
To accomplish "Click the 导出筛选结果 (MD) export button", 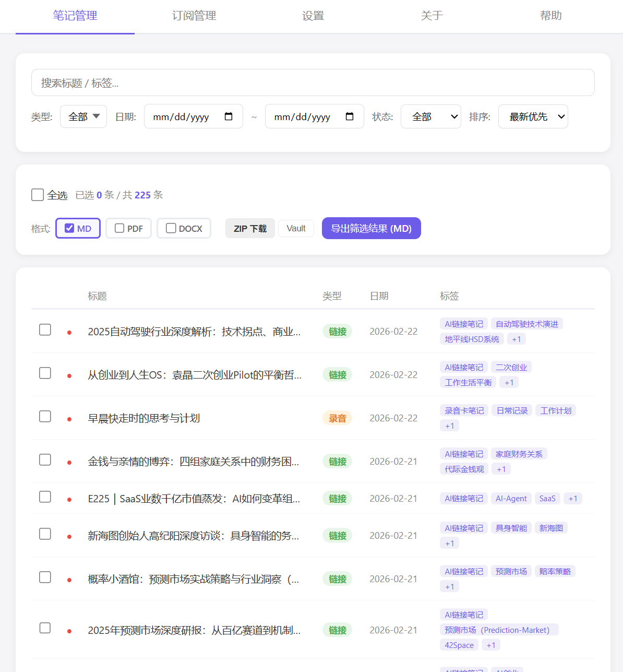I will click(371, 228).
